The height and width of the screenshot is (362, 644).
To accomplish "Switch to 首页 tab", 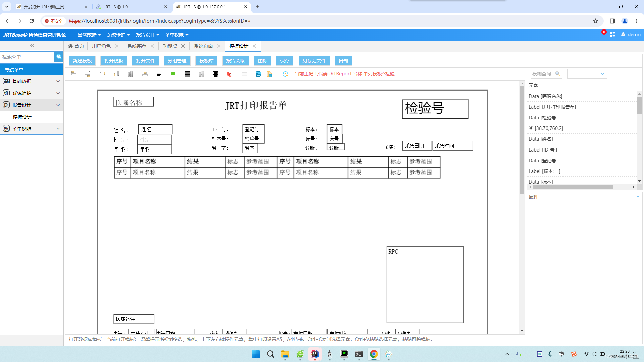I will [x=76, y=46].
